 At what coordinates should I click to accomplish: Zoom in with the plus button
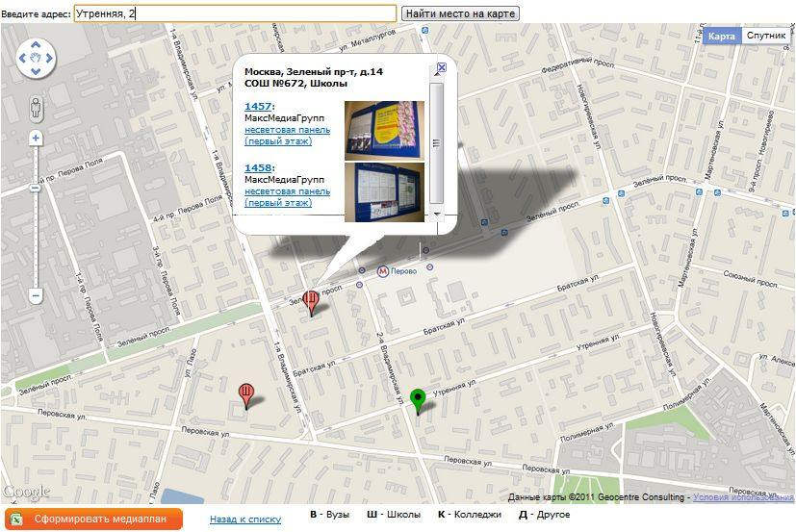tap(36, 138)
